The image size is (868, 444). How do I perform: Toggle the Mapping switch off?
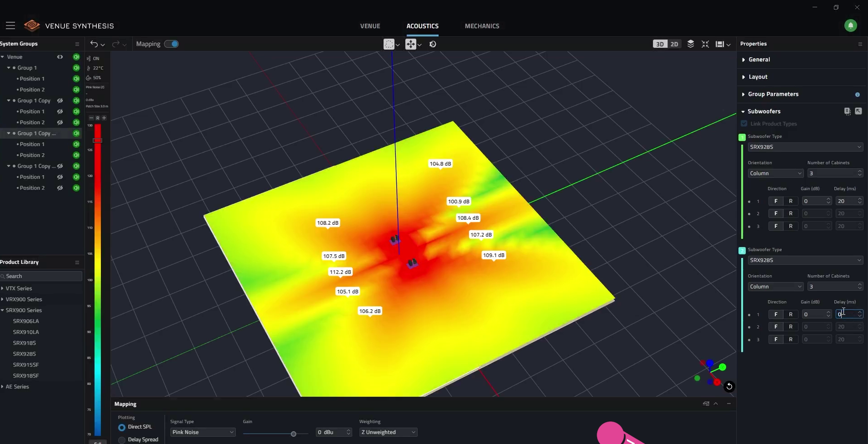pos(171,44)
